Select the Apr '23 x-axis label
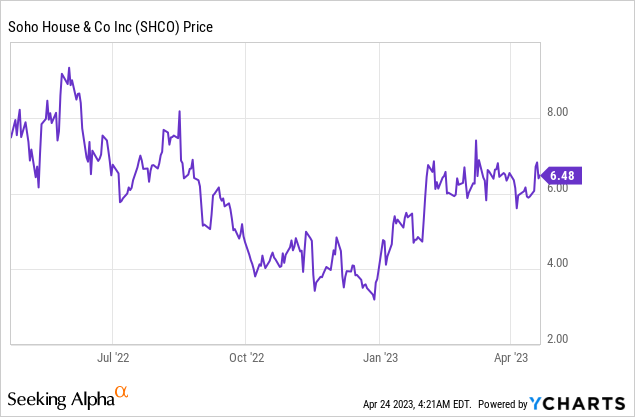635x417 pixels. pos(511,356)
